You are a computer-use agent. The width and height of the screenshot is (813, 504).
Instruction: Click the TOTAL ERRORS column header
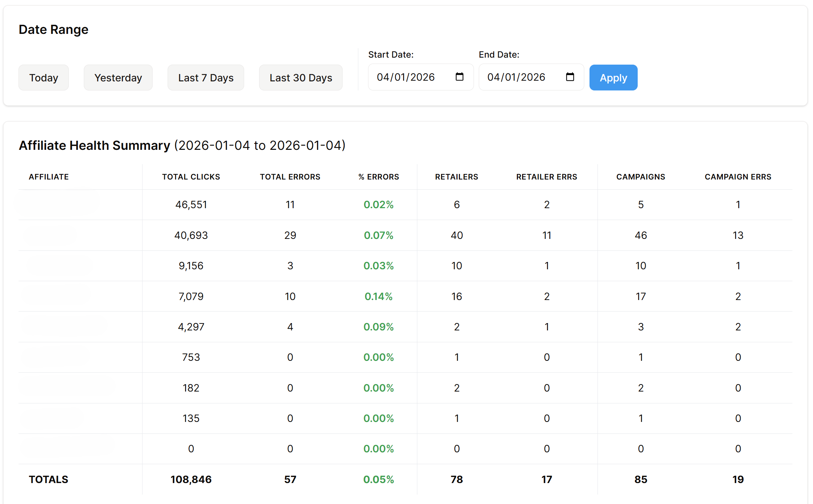[290, 177]
